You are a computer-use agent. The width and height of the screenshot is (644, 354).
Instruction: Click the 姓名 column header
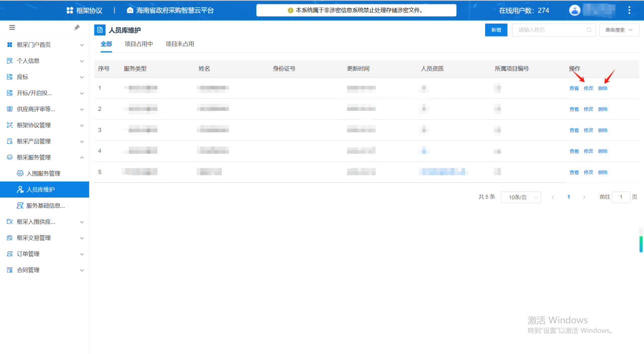pyautogui.click(x=204, y=69)
